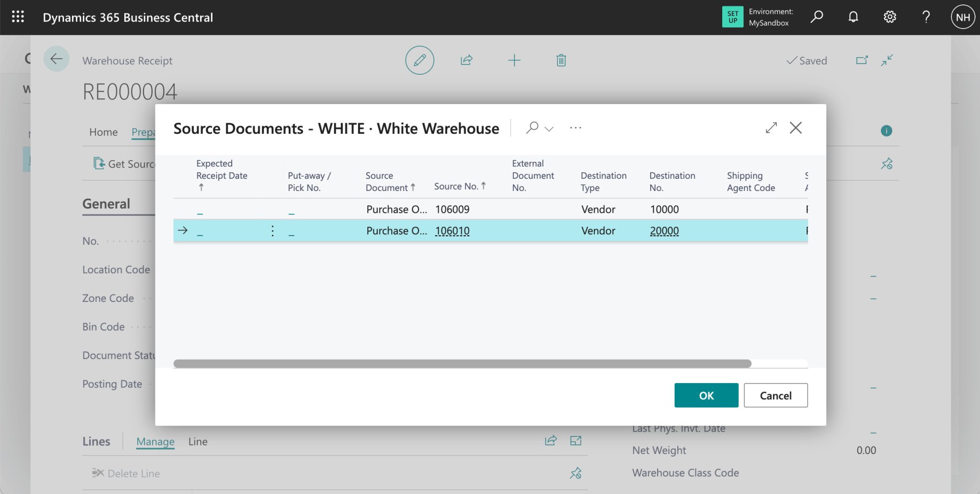Open the notifications bell
The width and height of the screenshot is (980, 494).
pyautogui.click(x=853, y=17)
